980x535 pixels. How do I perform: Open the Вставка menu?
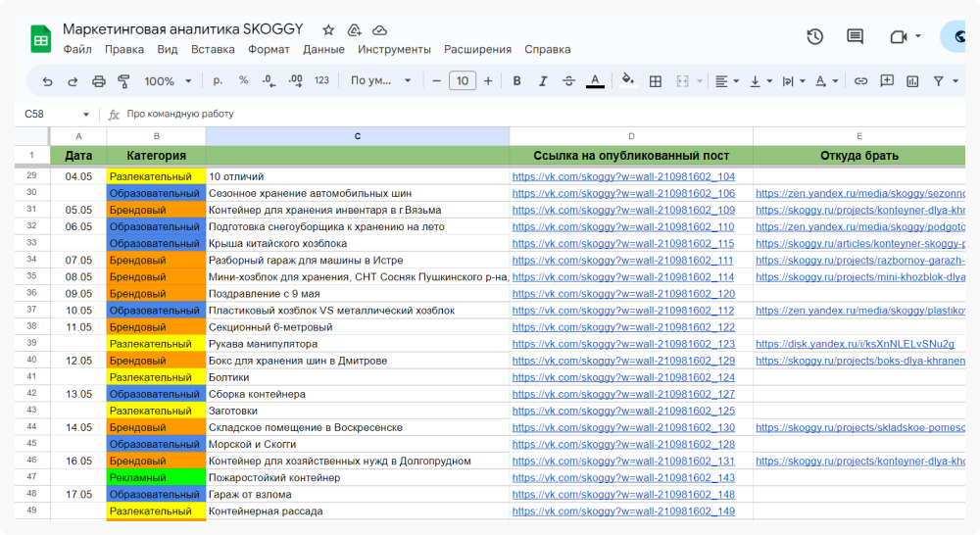point(213,49)
